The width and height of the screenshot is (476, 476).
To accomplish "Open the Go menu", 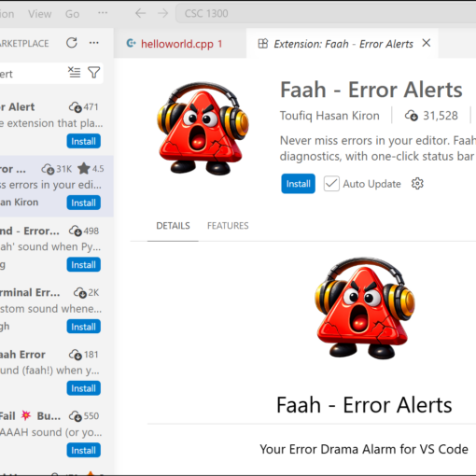I will point(72,14).
